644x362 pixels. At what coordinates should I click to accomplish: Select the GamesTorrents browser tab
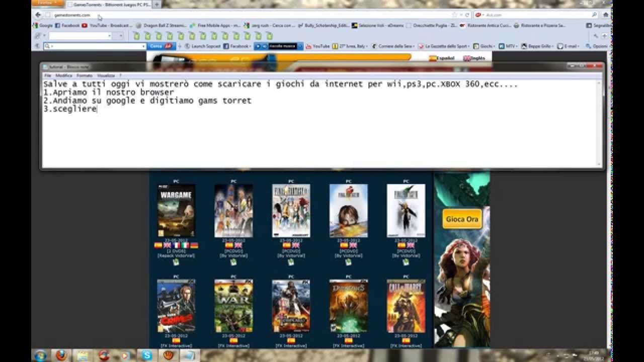[x=109, y=4]
